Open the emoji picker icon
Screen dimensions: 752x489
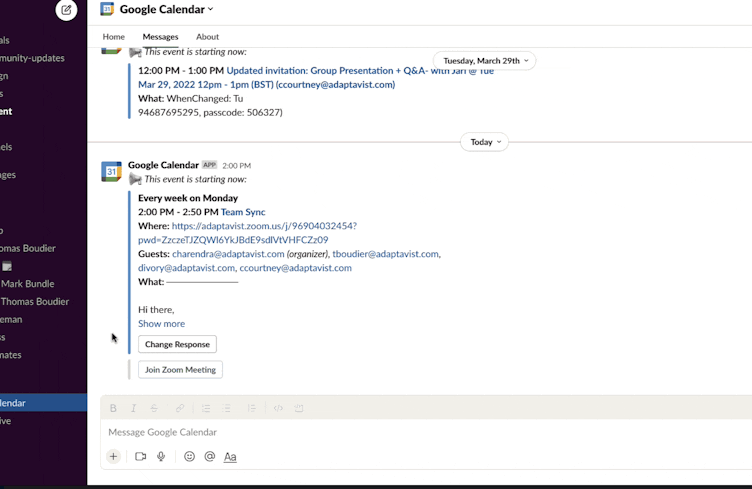point(189,456)
